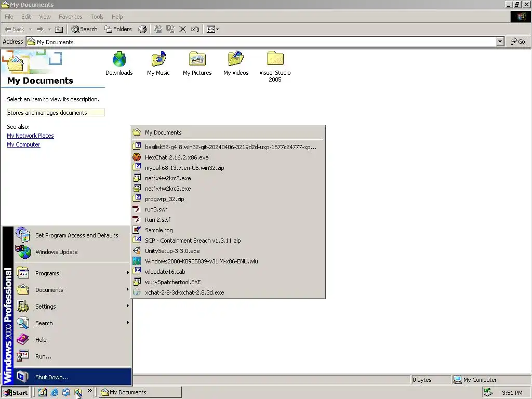The image size is (532, 399).
Task: Open SCP - Containment Breach v1.3.11.zip
Action: [x=228, y=241]
